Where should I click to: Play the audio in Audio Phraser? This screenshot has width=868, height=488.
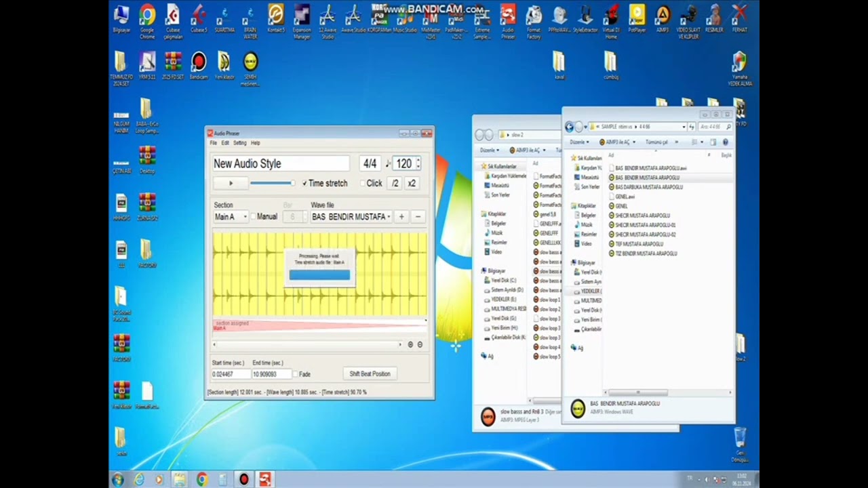point(230,183)
